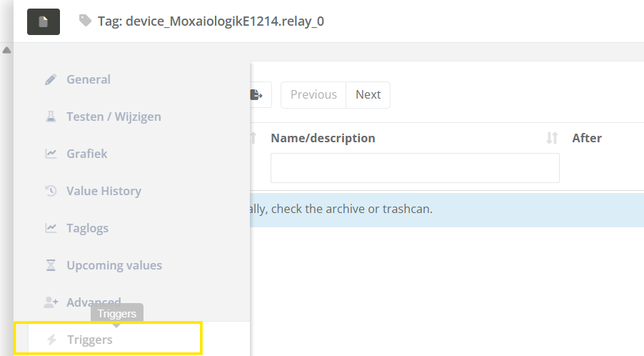The image size is (644, 356).
Task: Click the tag icon beside the title
Action: [x=86, y=21]
